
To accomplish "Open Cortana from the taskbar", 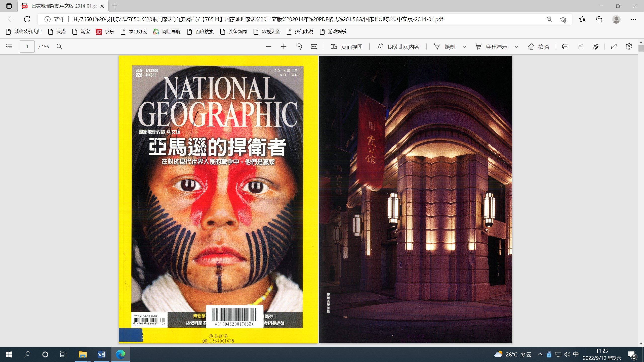I will click(45, 354).
